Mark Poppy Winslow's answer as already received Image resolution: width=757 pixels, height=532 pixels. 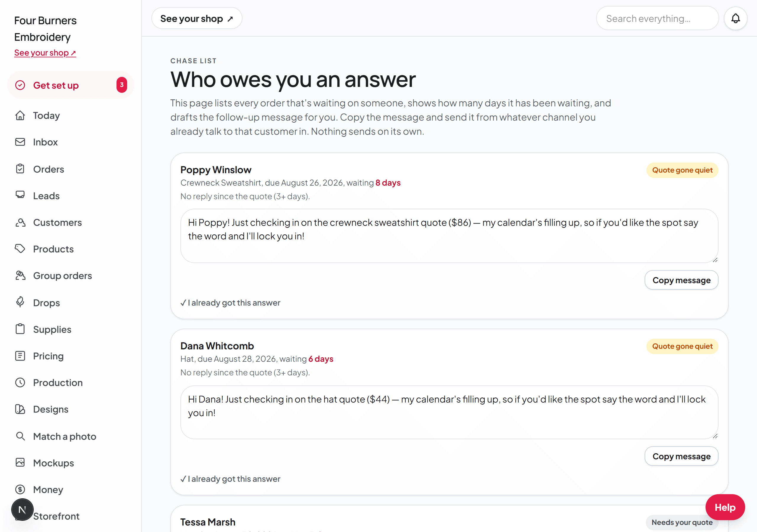click(230, 303)
